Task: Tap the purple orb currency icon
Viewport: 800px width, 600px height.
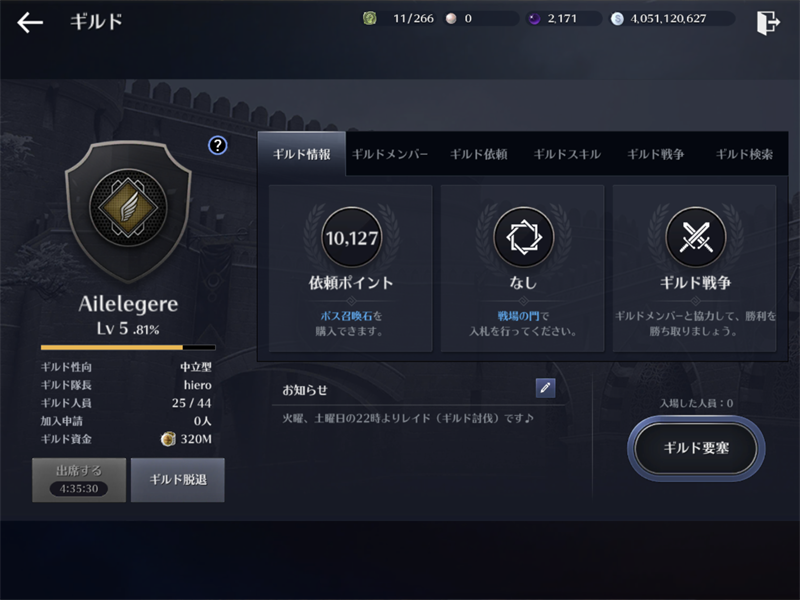Action: 534,19
